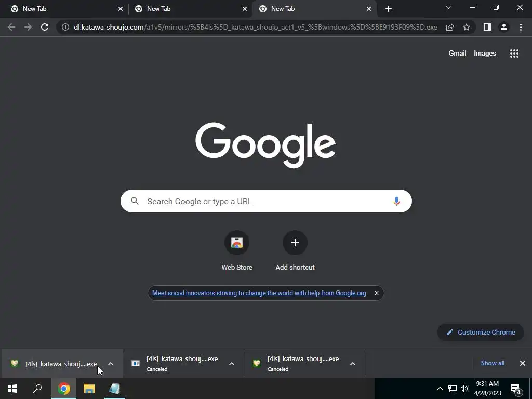Click Show all downloads
Screen dimensions: 532x399
[x=493, y=363]
